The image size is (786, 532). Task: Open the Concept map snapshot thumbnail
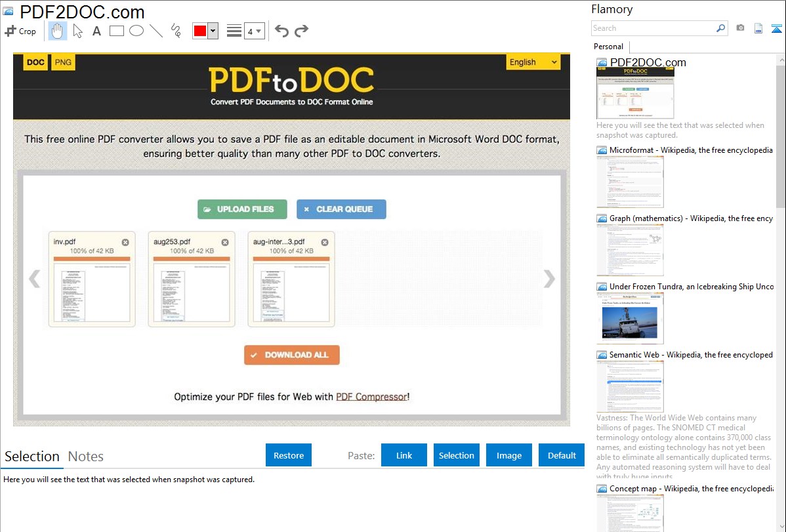[630, 513]
